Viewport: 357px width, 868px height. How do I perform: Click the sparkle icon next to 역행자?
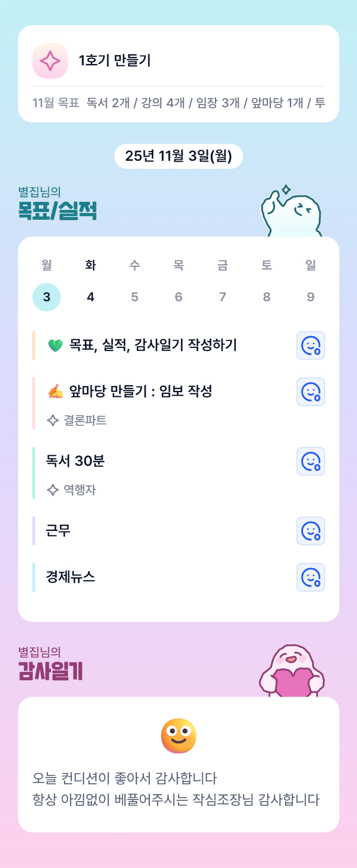point(53,490)
